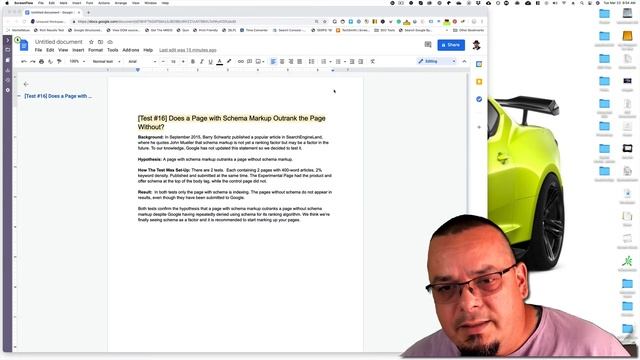Click the Redo icon

pos(32,61)
